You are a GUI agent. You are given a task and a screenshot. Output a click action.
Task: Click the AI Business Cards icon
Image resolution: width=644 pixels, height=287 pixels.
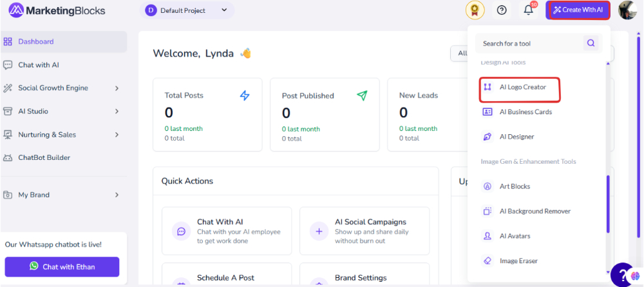pos(488,112)
